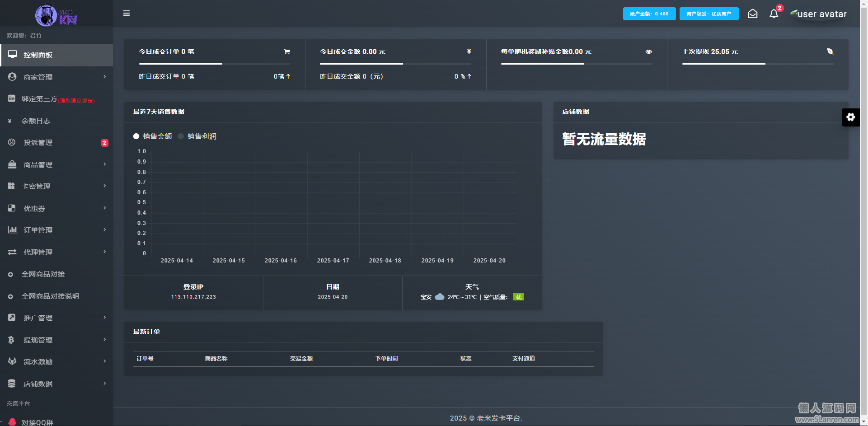Click the hamburger menu icon in header

127,13
